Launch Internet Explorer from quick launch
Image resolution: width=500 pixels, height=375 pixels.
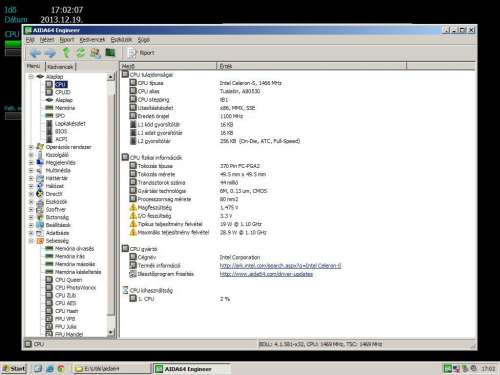(x=50, y=369)
